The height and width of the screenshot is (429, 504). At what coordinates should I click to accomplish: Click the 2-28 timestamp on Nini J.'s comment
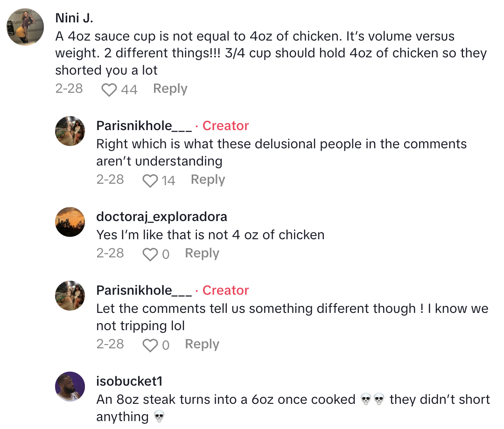[x=69, y=89]
